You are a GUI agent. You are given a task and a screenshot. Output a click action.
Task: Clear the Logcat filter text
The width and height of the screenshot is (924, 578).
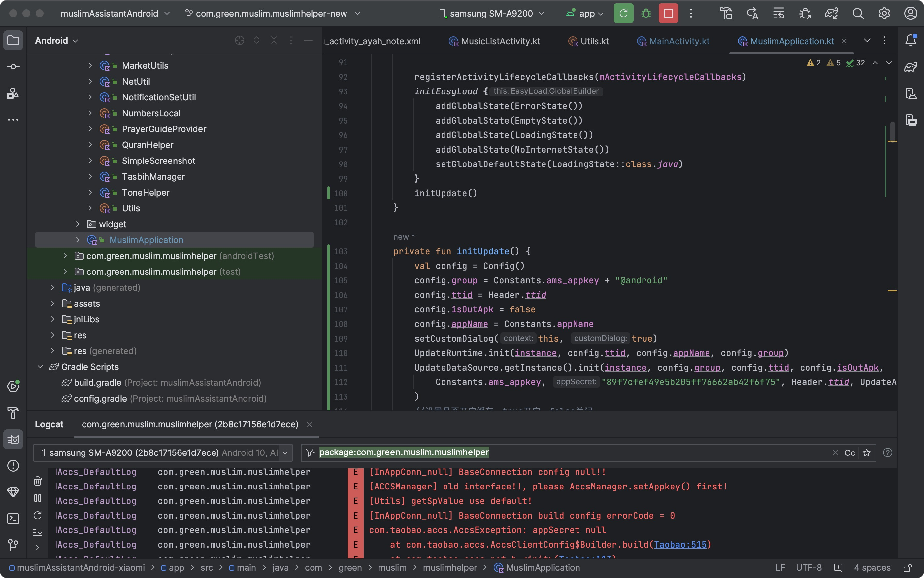pyautogui.click(x=836, y=452)
